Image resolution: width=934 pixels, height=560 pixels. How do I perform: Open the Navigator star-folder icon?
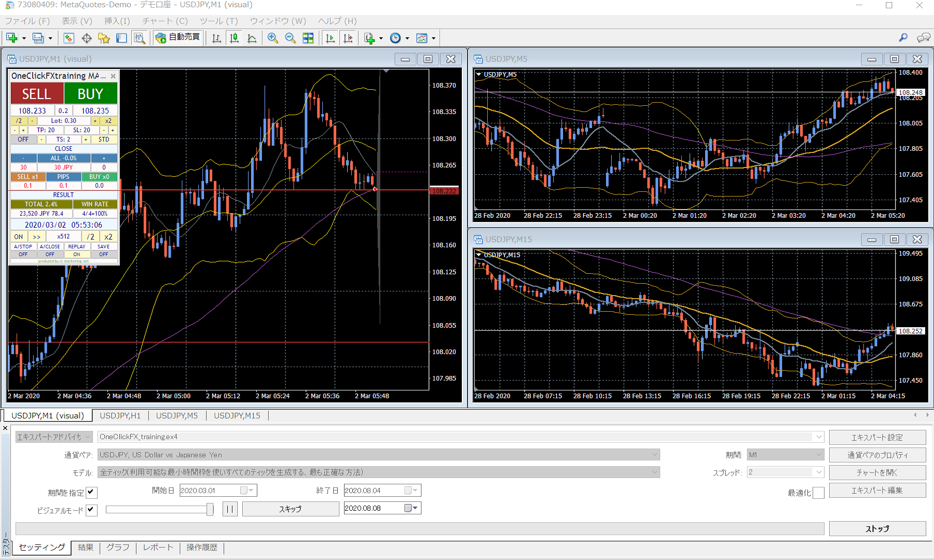(104, 38)
